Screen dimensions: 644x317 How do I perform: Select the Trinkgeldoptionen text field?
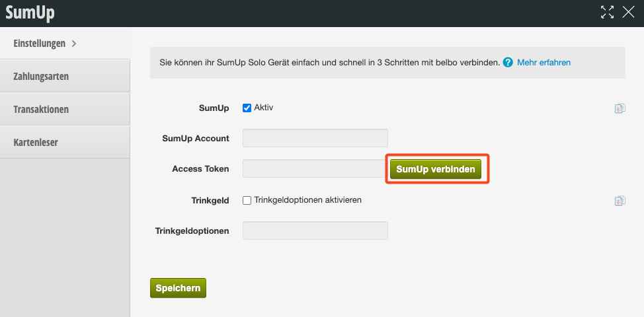point(315,230)
